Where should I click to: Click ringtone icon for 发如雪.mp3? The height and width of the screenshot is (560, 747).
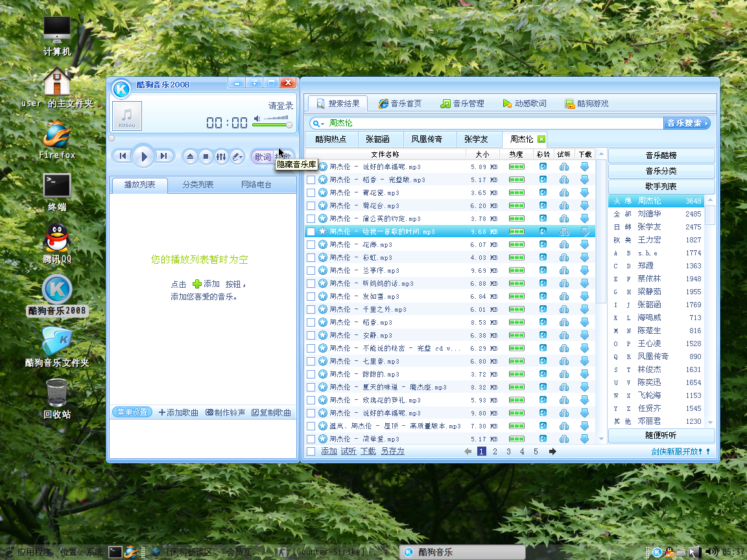(543, 296)
